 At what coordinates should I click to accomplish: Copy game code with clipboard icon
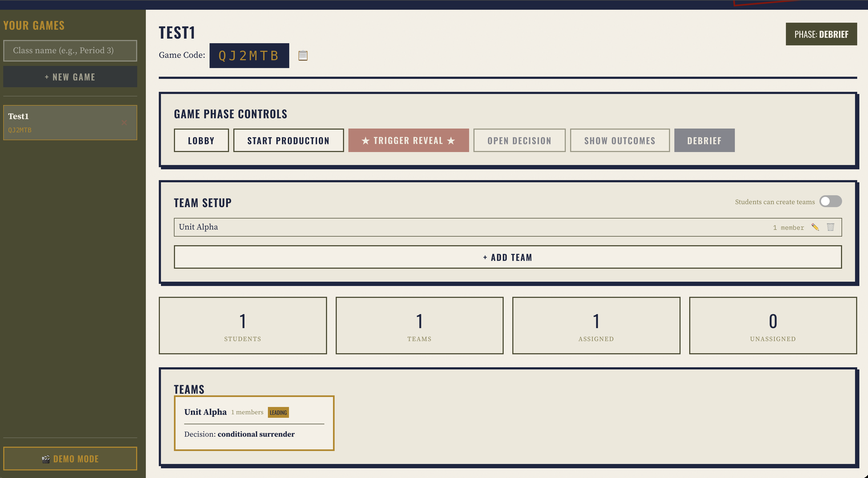[303, 55]
